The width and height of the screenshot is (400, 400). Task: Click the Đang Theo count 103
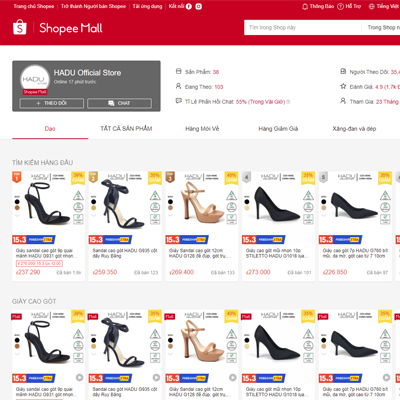pos(219,87)
